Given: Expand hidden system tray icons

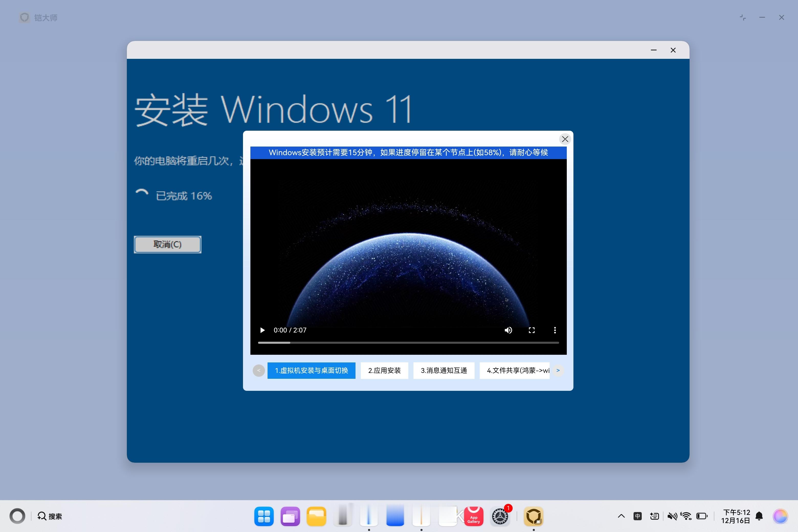Looking at the screenshot, I should [621, 516].
